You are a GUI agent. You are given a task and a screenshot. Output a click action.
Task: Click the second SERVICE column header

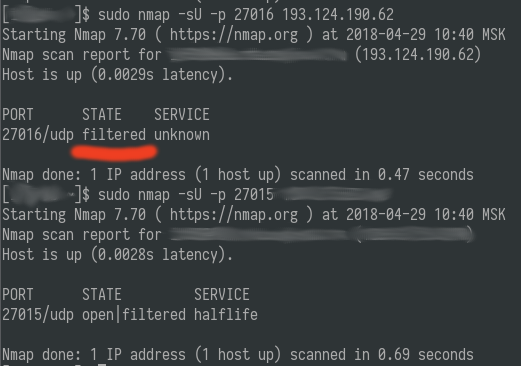pyautogui.click(x=222, y=295)
